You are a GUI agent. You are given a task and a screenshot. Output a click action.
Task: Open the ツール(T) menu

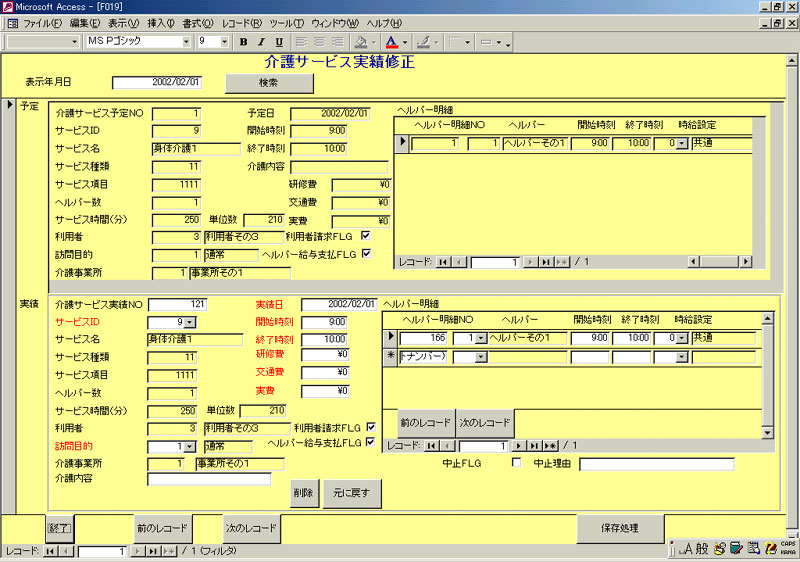click(x=287, y=23)
